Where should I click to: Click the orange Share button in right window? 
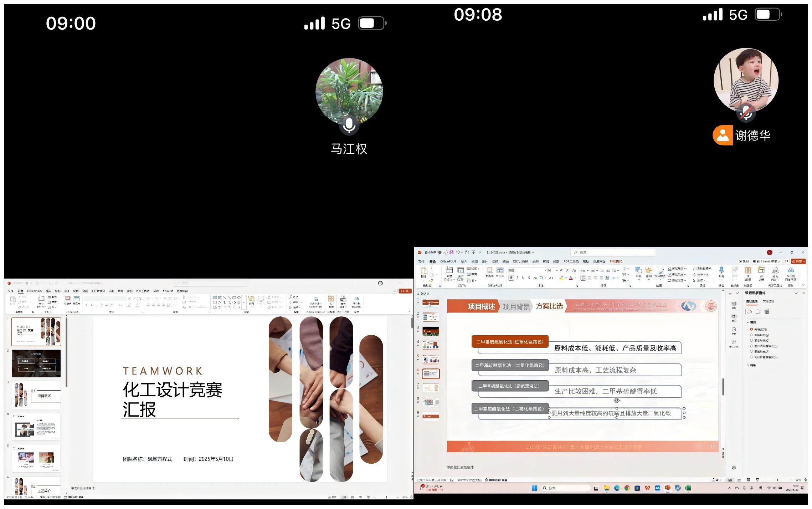798,261
